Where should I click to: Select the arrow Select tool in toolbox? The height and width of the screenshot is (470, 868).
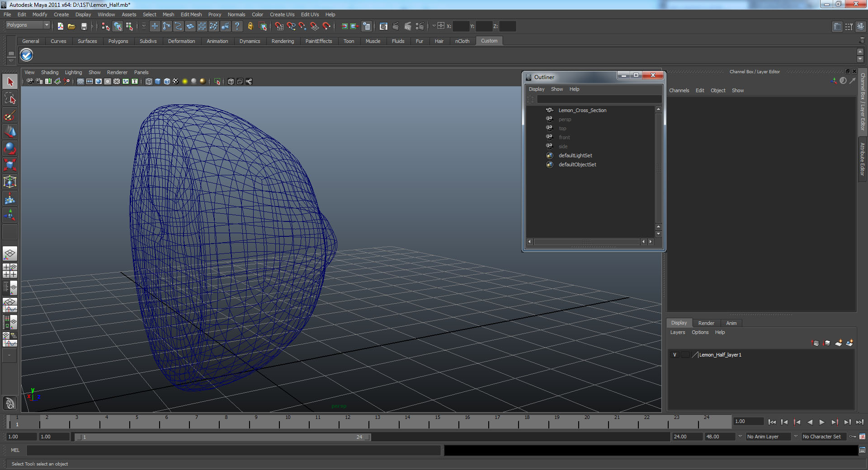10,82
